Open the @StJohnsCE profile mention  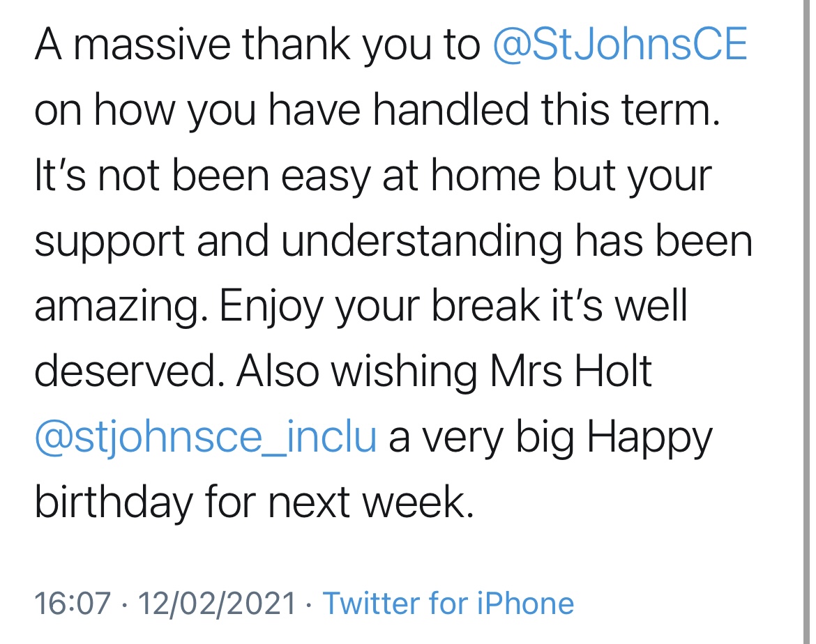point(620,45)
